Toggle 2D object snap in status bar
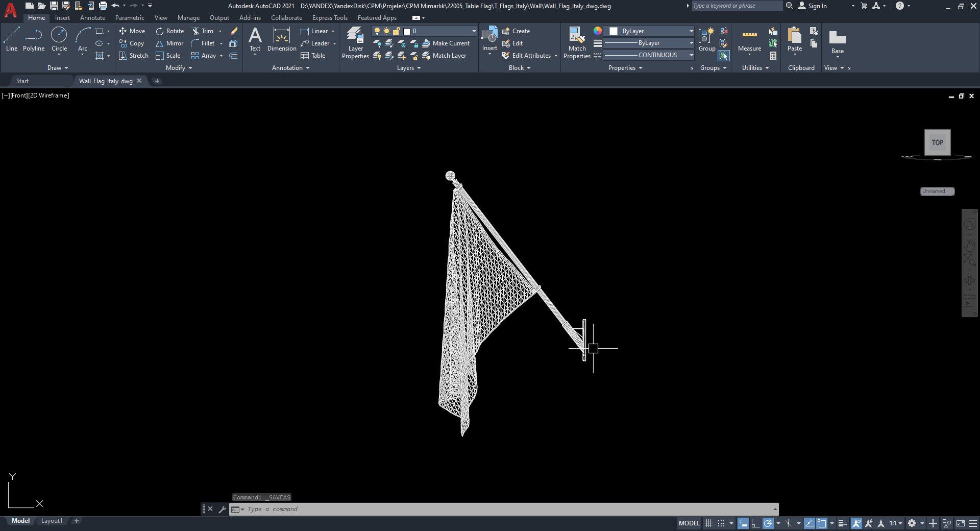This screenshot has width=980, height=531. click(x=822, y=523)
